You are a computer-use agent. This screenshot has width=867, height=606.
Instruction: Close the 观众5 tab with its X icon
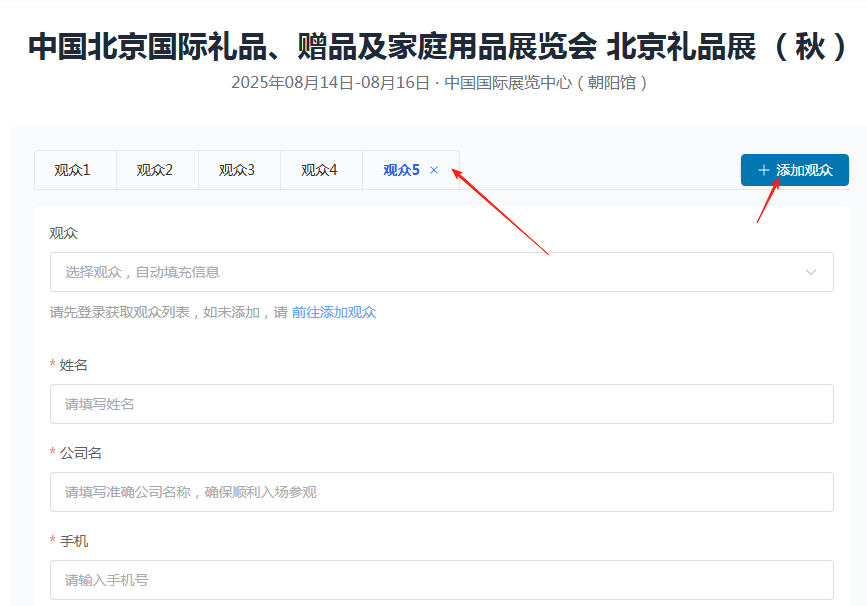tap(434, 170)
